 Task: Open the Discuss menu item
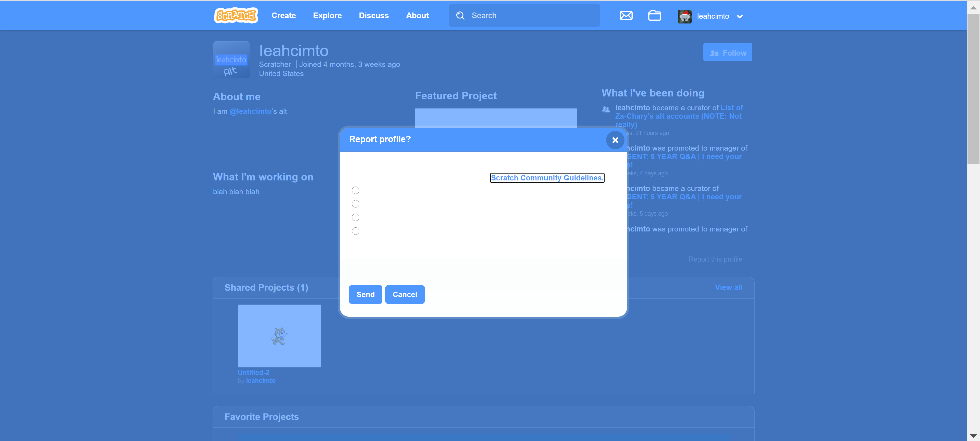point(374,16)
